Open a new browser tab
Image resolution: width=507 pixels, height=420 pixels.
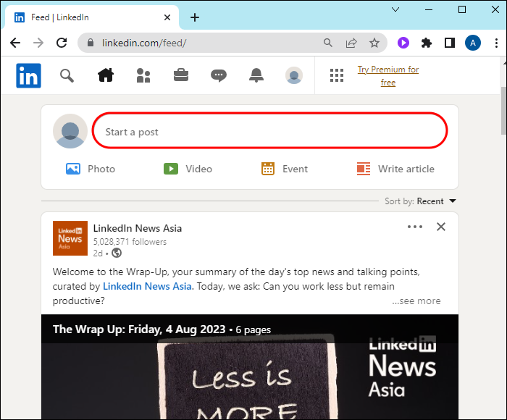195,17
